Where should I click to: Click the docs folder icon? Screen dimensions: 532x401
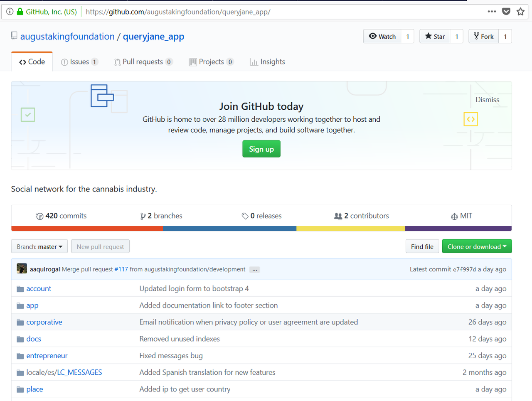[x=20, y=339]
